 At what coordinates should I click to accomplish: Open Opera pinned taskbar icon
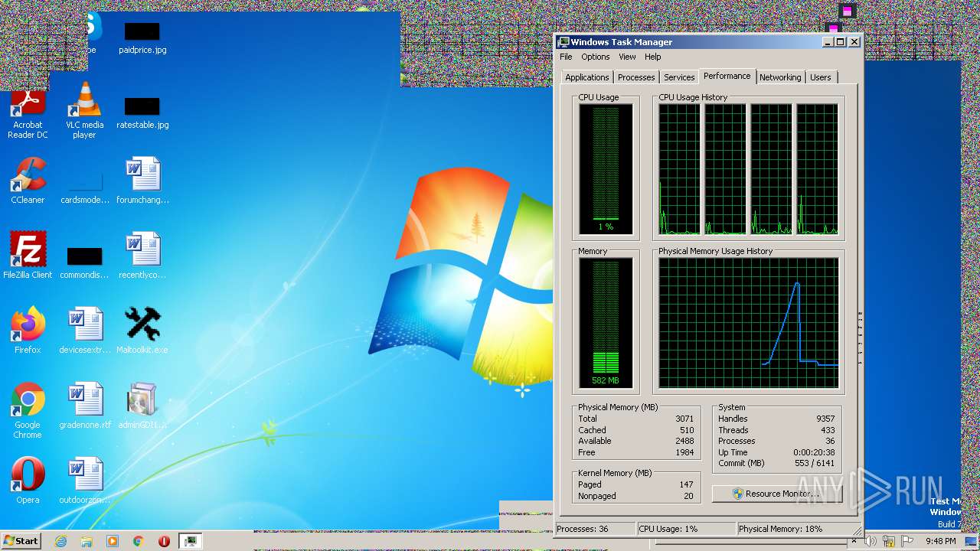(x=164, y=541)
